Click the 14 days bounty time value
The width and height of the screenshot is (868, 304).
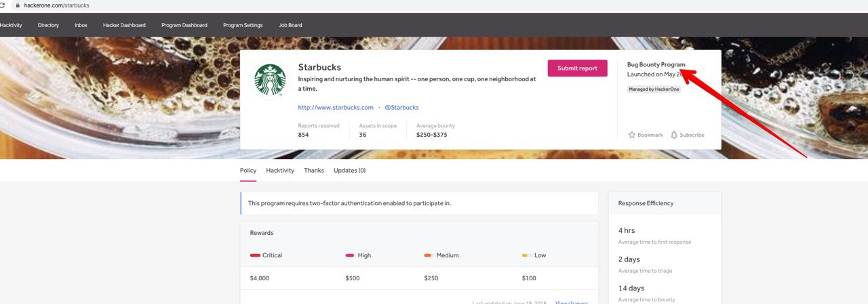631,288
